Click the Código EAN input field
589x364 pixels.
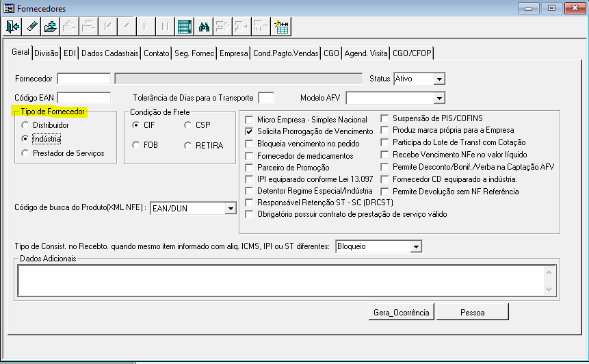tap(83, 98)
